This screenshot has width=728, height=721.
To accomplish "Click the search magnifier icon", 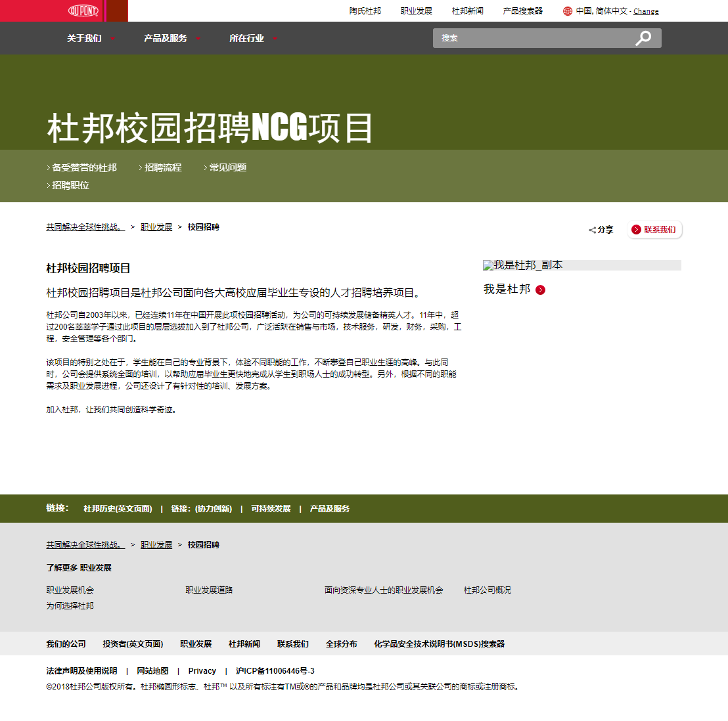I will coord(643,38).
